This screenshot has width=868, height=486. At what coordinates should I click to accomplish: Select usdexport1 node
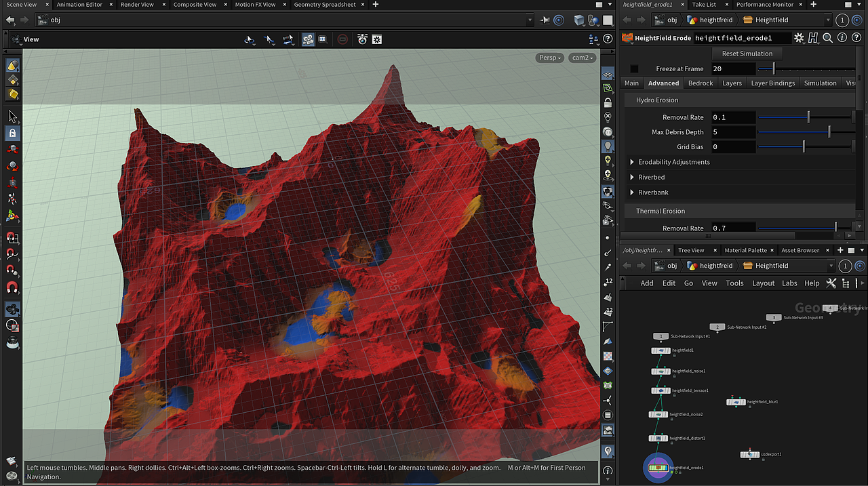750,454
